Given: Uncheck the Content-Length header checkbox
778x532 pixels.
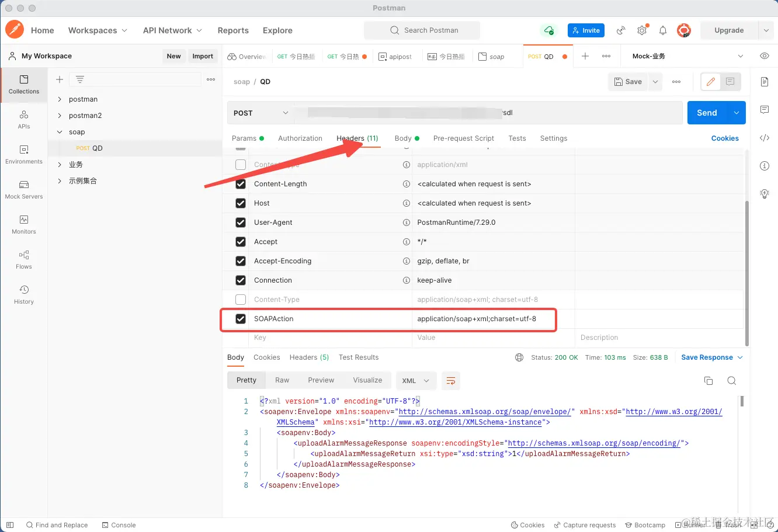Looking at the screenshot, I should [x=241, y=184].
